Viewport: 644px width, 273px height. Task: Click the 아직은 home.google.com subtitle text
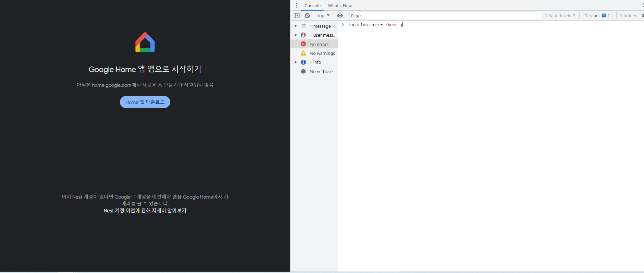(x=145, y=85)
